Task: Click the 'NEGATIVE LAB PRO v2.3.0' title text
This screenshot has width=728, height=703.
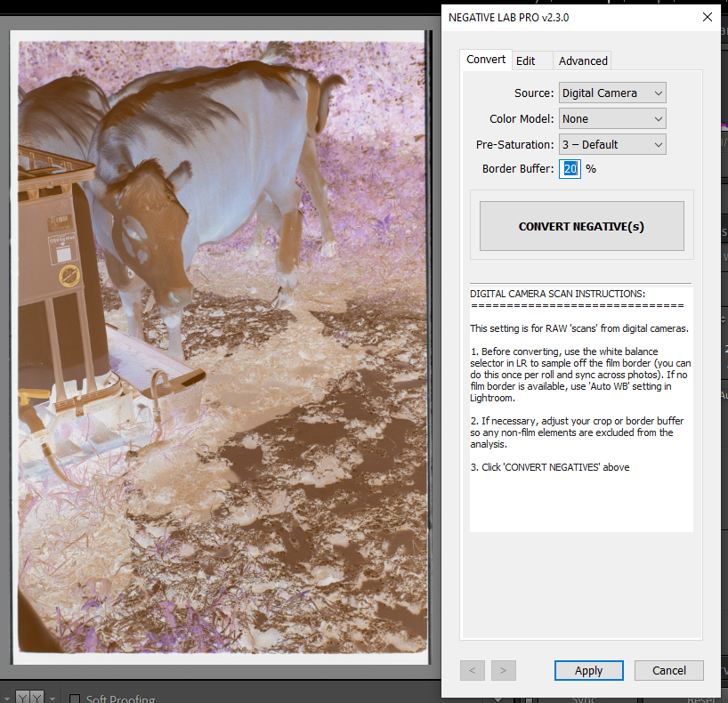Action: 508,18
